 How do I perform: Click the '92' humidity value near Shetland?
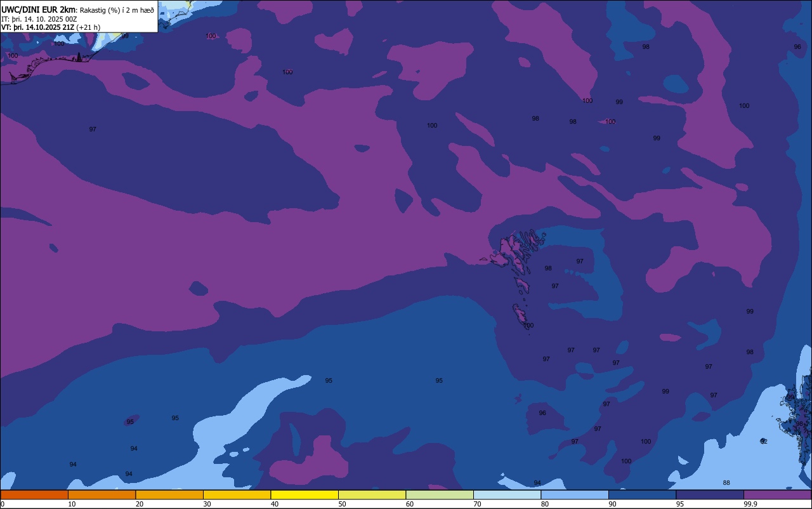764,441
